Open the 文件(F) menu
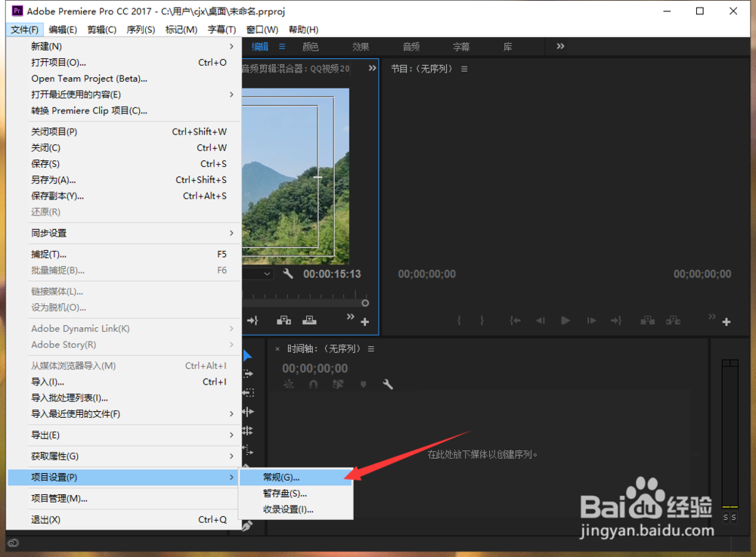The height and width of the screenshot is (557, 756). click(x=25, y=30)
